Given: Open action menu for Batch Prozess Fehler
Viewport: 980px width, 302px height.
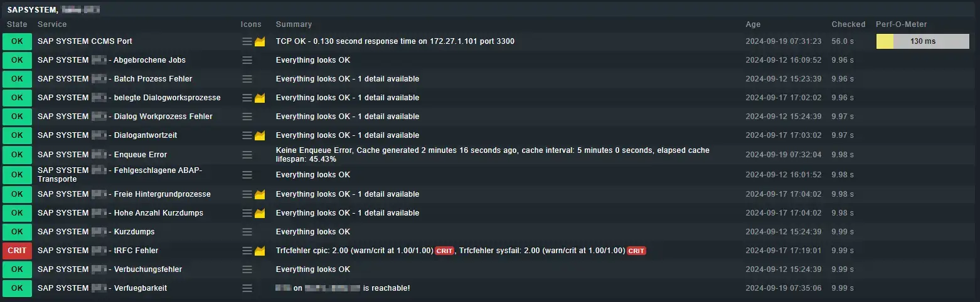Looking at the screenshot, I should (x=247, y=79).
